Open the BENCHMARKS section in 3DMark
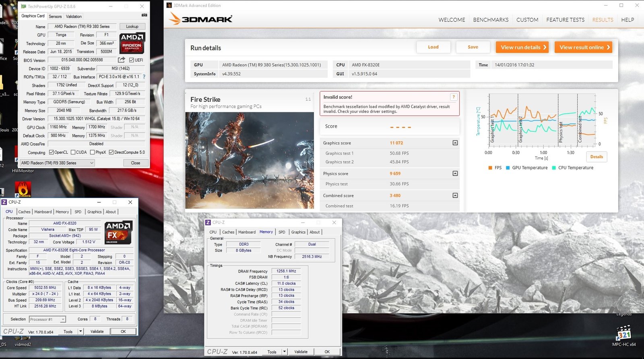Screen dimensions: 644x359 [491, 20]
